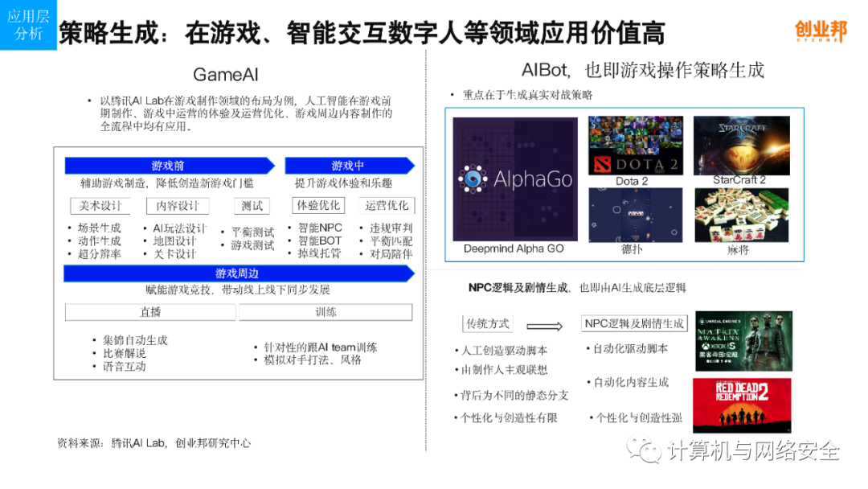The height and width of the screenshot is (489, 868).
Task: Click the text 人工创造驱动脚本
Action: [x=504, y=351]
